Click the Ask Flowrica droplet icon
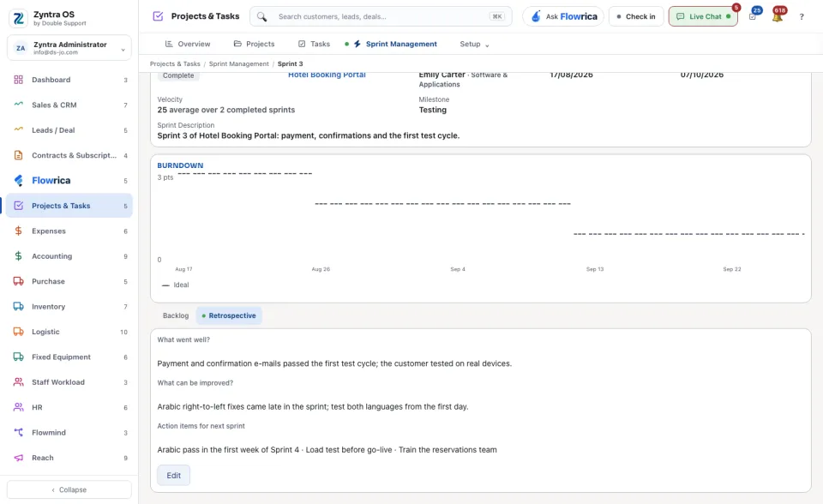823x504 pixels. pos(535,16)
